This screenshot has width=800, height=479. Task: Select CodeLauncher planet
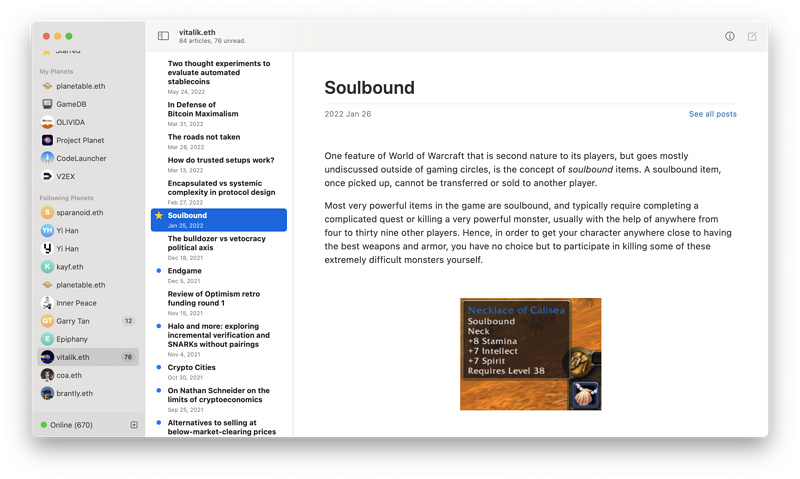click(x=81, y=158)
